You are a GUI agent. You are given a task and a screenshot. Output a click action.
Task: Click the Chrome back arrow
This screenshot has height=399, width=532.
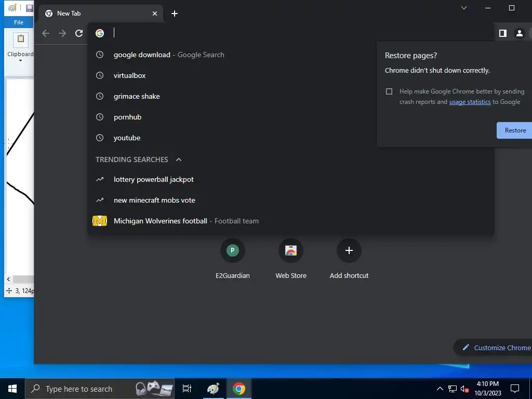click(x=46, y=33)
